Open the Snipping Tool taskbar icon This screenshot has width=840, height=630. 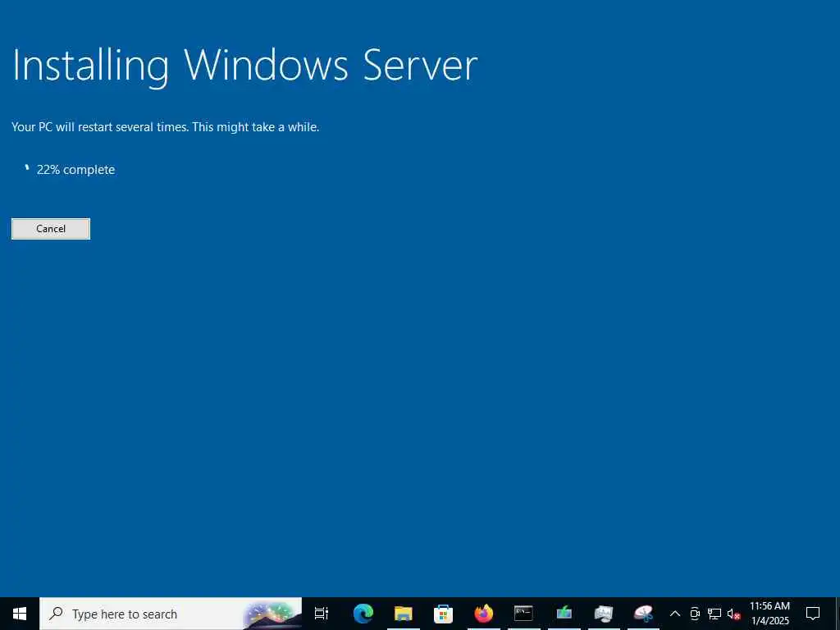tap(643, 614)
